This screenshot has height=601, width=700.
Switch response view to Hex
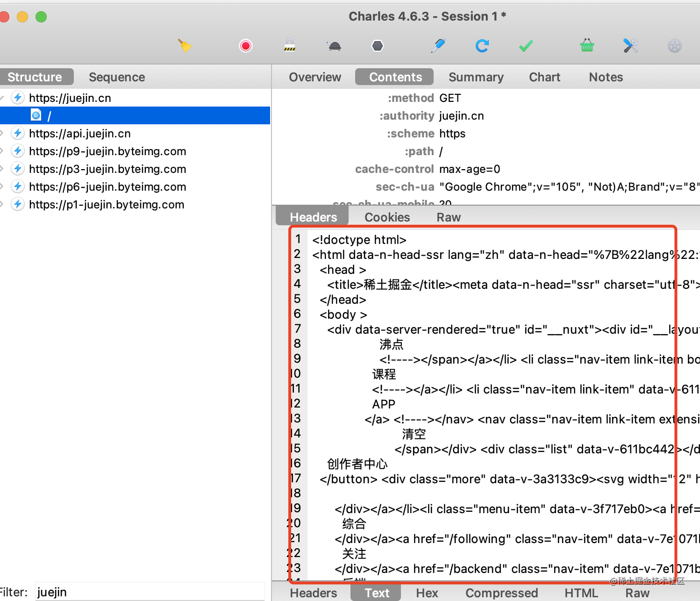click(427, 593)
